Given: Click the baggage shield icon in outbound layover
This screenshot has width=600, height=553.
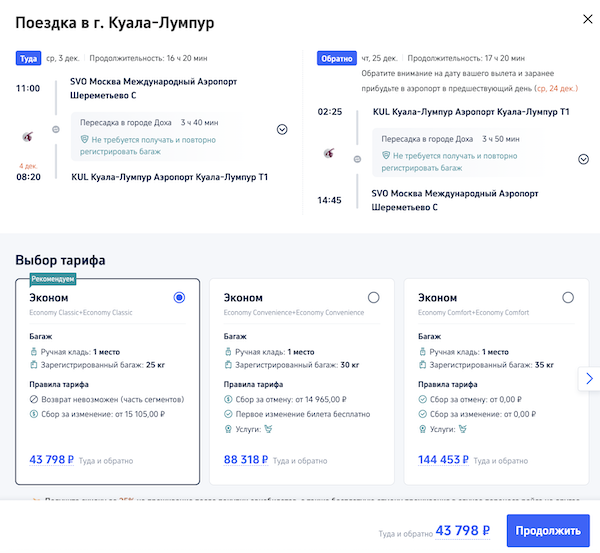Looking at the screenshot, I should click(85, 141).
